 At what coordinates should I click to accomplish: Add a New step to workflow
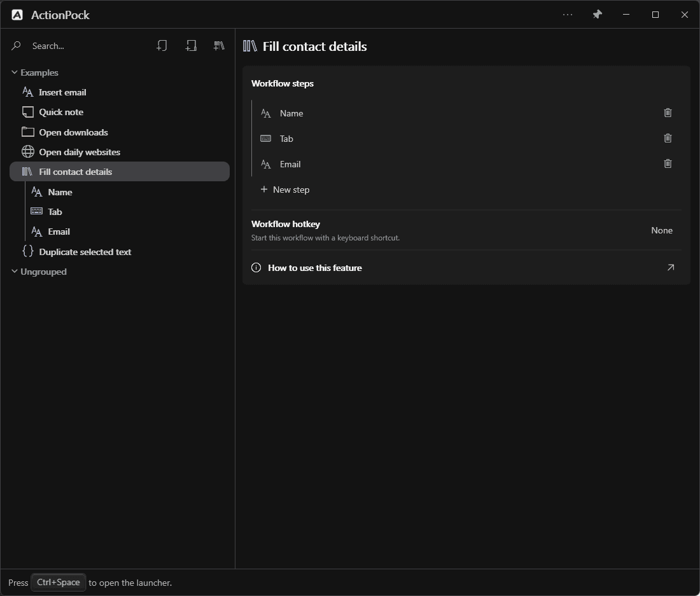285,190
